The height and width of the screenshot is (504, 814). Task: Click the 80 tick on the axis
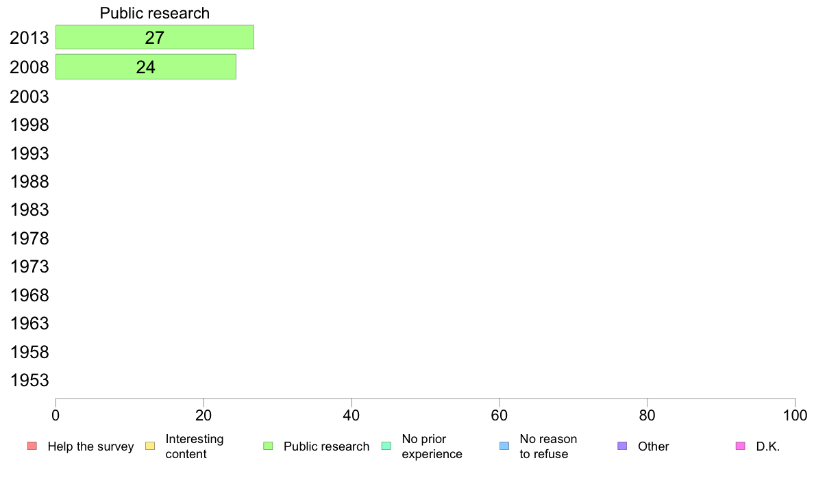(647, 415)
